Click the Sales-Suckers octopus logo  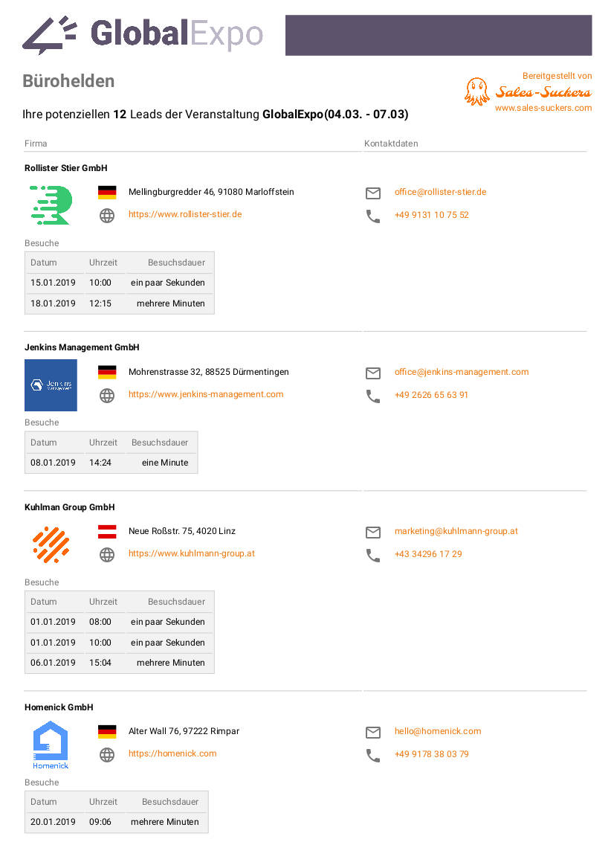coord(476,91)
